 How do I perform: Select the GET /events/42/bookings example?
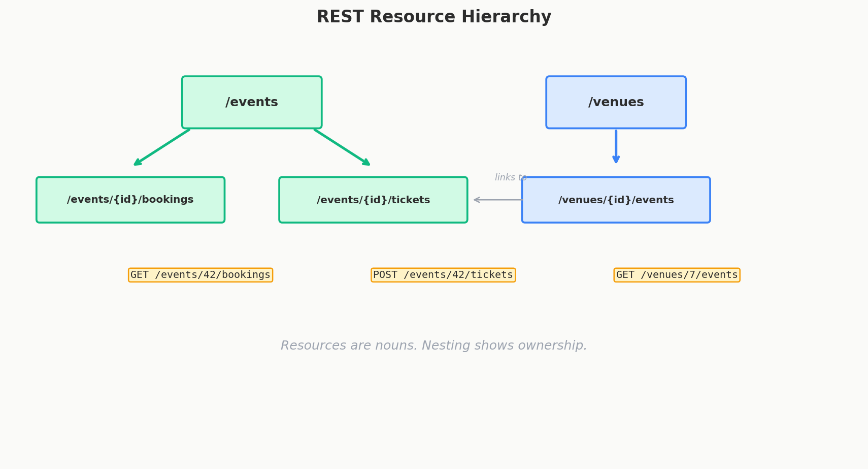click(x=201, y=275)
